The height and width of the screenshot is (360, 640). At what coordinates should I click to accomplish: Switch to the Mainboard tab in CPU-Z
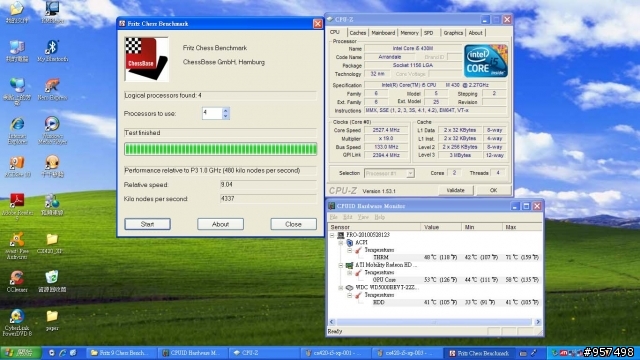click(x=383, y=33)
